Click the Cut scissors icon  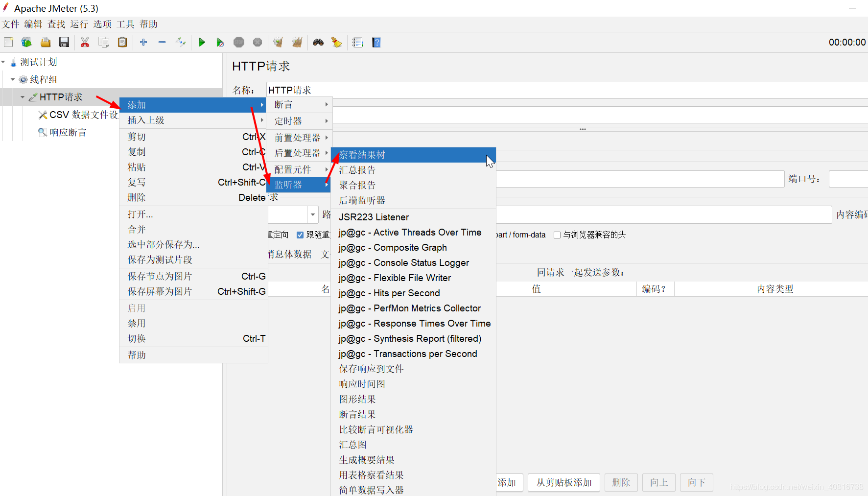[85, 43]
